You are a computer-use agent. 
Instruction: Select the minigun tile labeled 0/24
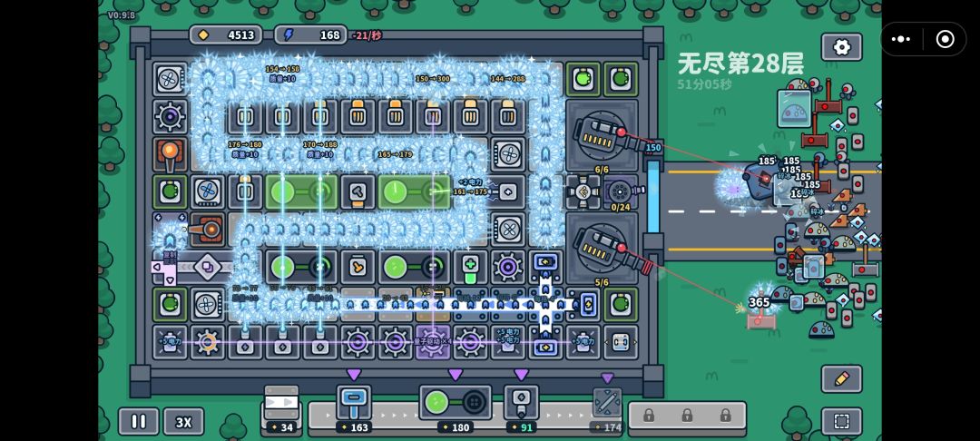621,191
